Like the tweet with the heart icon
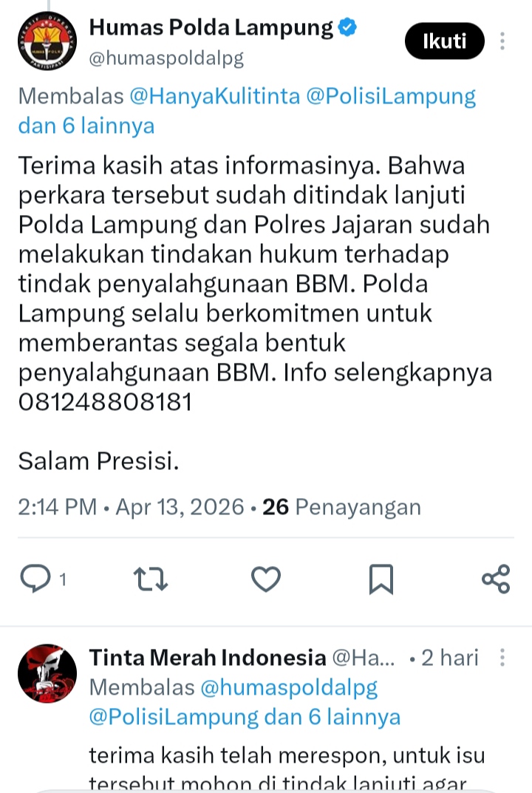This screenshot has height=793, width=532. pyautogui.click(x=266, y=579)
